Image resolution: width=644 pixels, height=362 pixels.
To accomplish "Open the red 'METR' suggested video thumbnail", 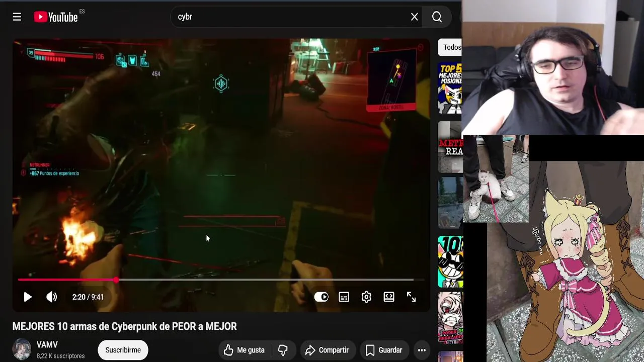I will [450, 147].
